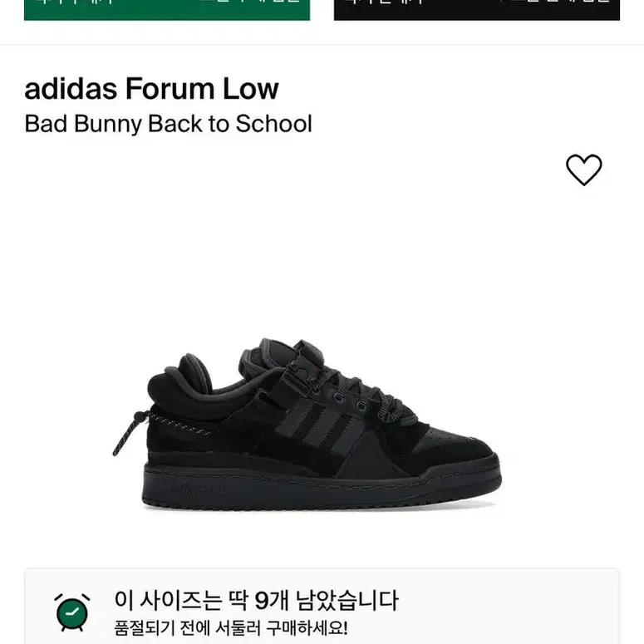Tap the '품절되기 전에 서둘러 구매하세요!' text
Screen dimensions: 644x644
pos(231,628)
